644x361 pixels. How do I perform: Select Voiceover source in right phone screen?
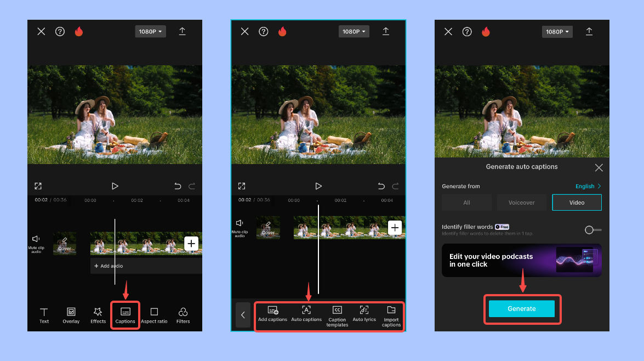point(522,202)
